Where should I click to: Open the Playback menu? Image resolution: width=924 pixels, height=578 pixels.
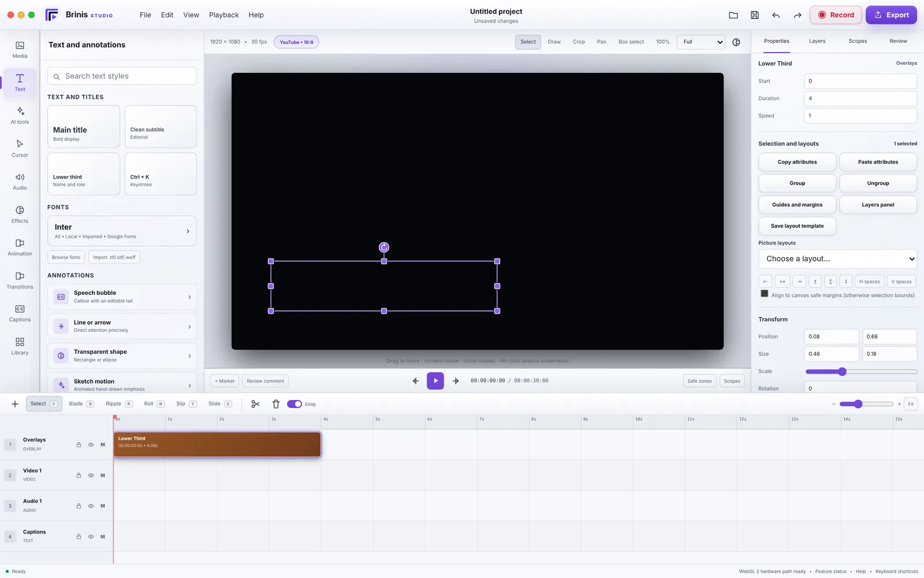coord(224,15)
